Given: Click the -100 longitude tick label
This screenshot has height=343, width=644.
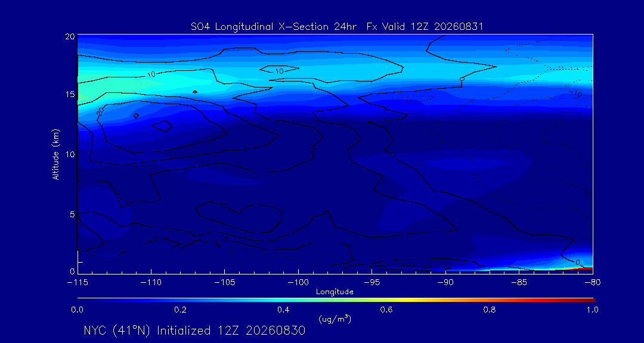Looking at the screenshot, I should 298,283.
